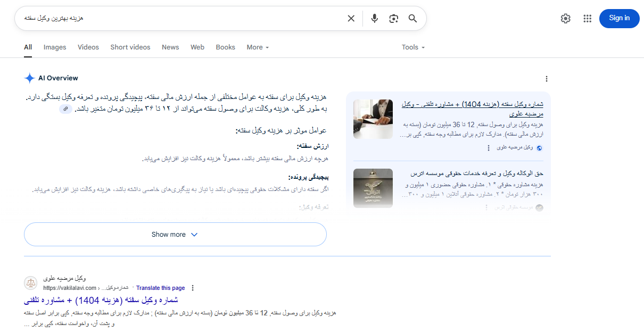Click globe favicon on first source card
The width and height of the screenshot is (644, 333).
pyautogui.click(x=539, y=148)
